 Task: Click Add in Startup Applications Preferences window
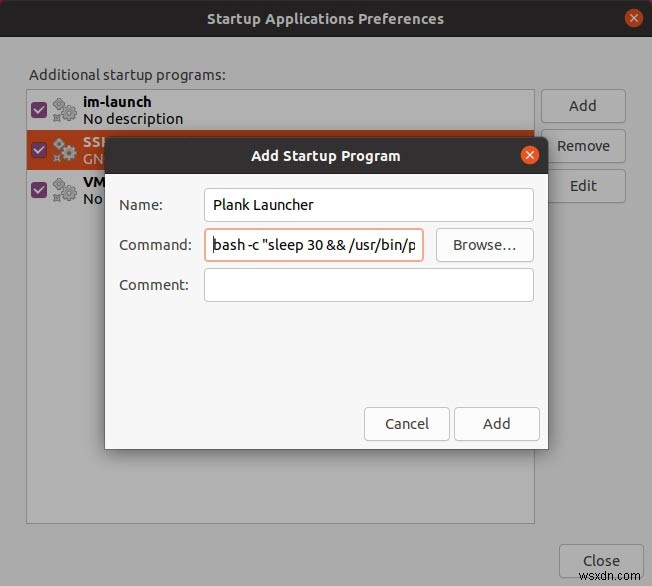[583, 106]
